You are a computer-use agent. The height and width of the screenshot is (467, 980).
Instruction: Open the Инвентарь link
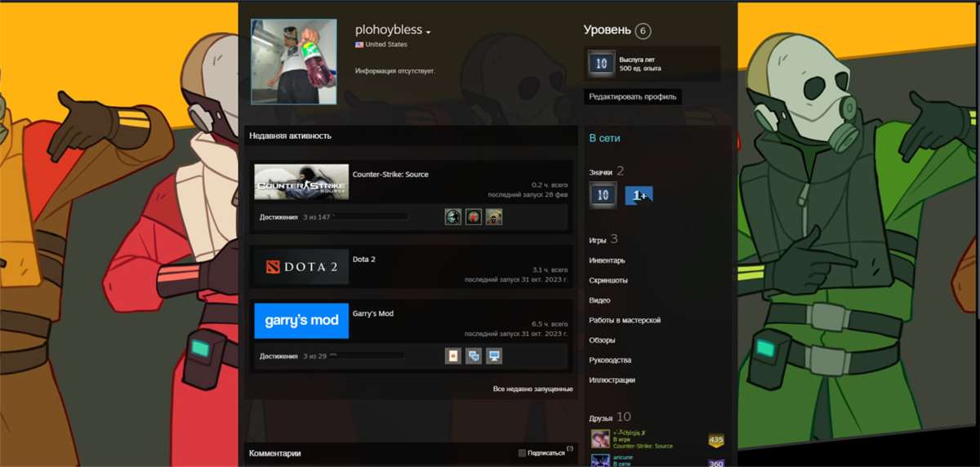[x=607, y=260]
